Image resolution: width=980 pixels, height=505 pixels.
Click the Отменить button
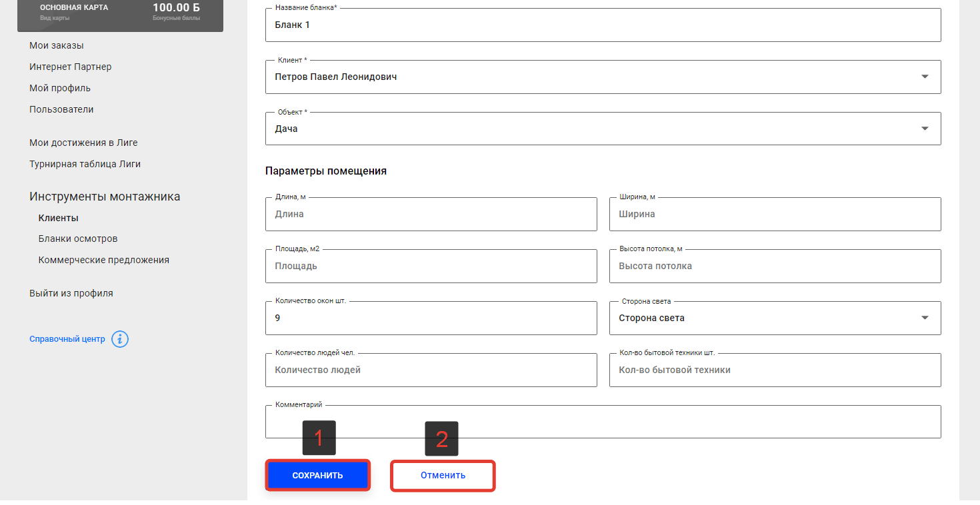tap(443, 476)
